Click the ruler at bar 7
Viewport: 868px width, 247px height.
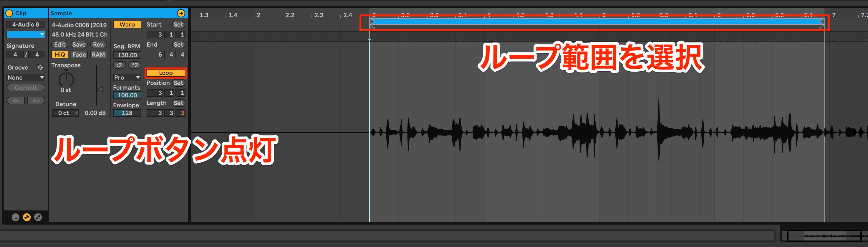tap(834, 15)
